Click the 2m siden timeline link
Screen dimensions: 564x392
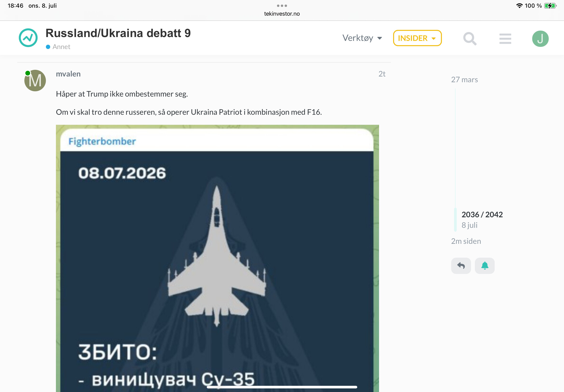[466, 241]
